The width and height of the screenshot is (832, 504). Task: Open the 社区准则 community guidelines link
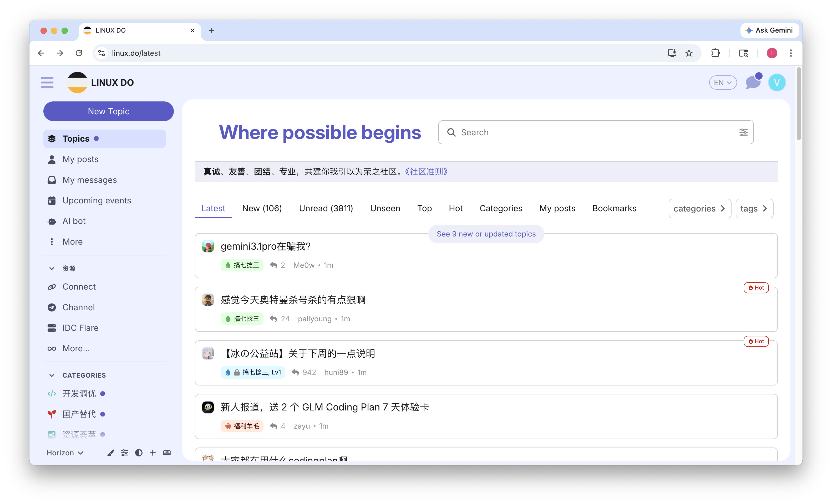click(426, 172)
